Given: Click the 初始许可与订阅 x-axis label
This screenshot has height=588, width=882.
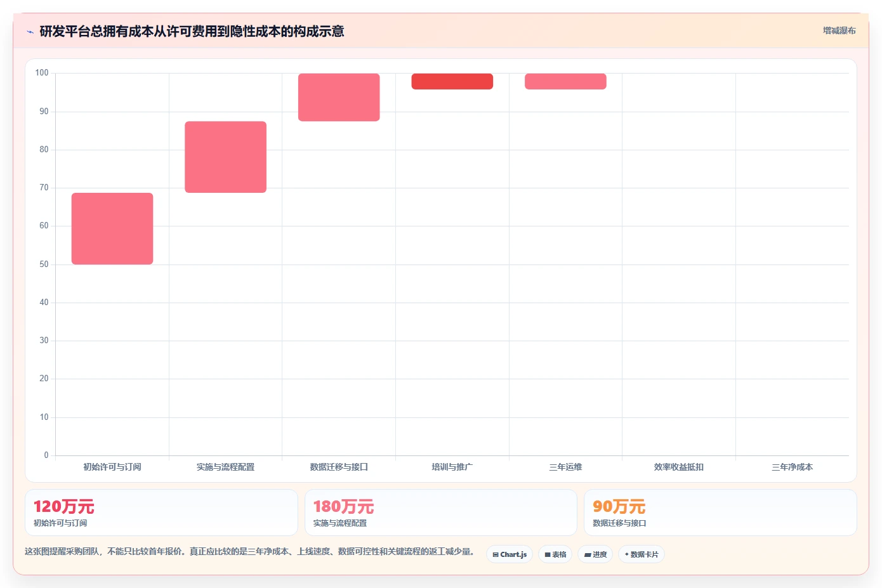Looking at the screenshot, I should coord(112,467).
